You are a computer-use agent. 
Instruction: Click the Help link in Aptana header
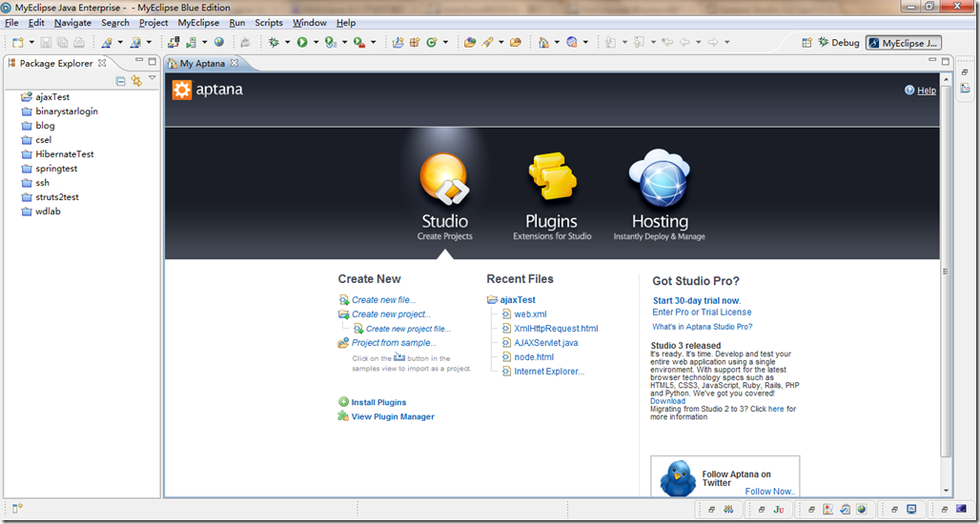[x=927, y=91]
